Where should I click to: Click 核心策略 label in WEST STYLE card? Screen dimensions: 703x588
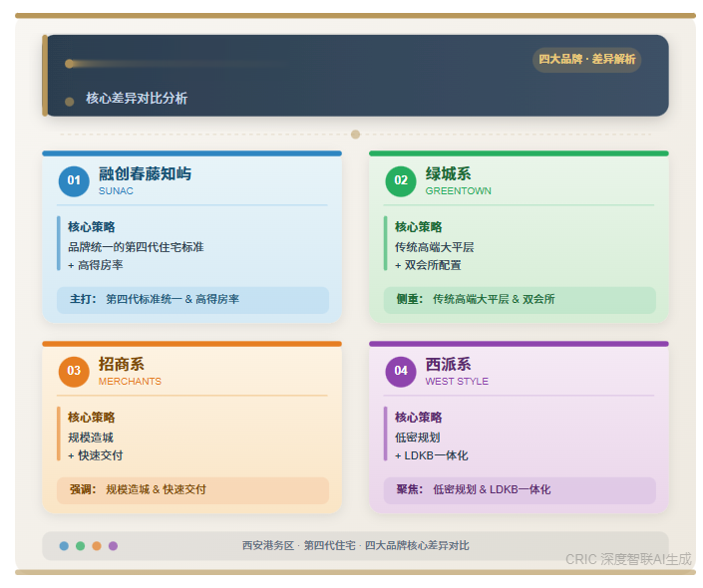418,418
